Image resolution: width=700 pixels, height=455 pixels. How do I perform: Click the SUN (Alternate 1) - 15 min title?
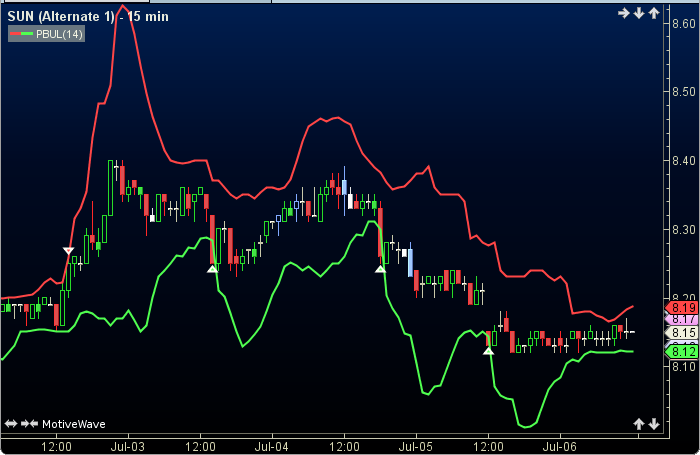point(88,17)
